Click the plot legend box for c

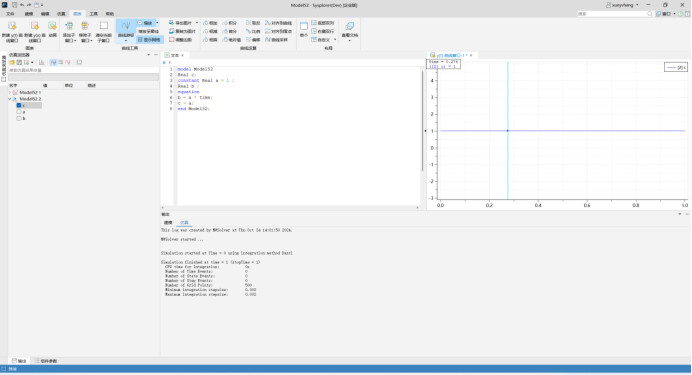point(676,68)
